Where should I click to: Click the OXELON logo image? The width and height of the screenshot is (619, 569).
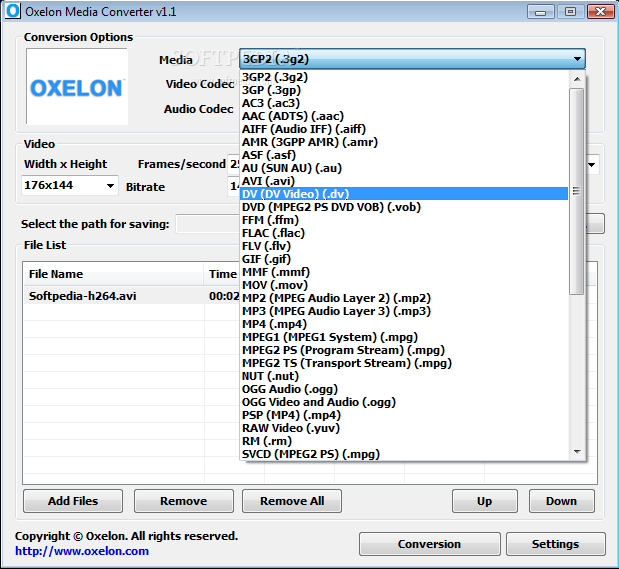77,86
